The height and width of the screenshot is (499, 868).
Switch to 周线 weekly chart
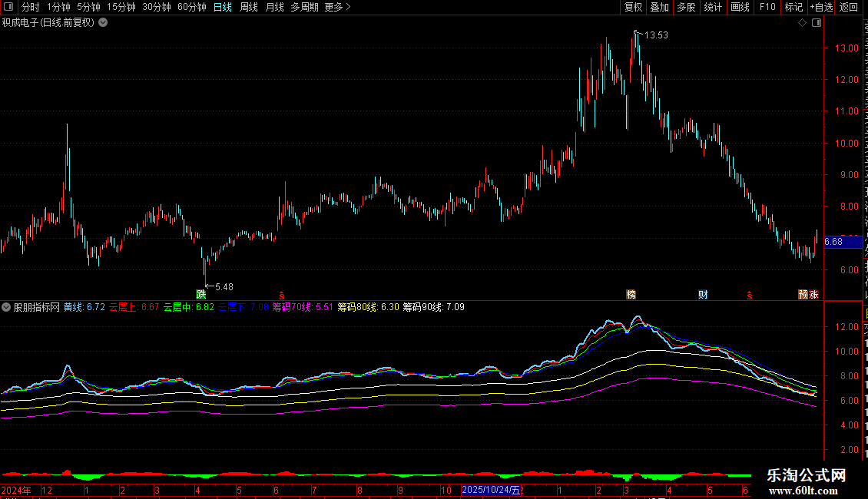point(249,7)
